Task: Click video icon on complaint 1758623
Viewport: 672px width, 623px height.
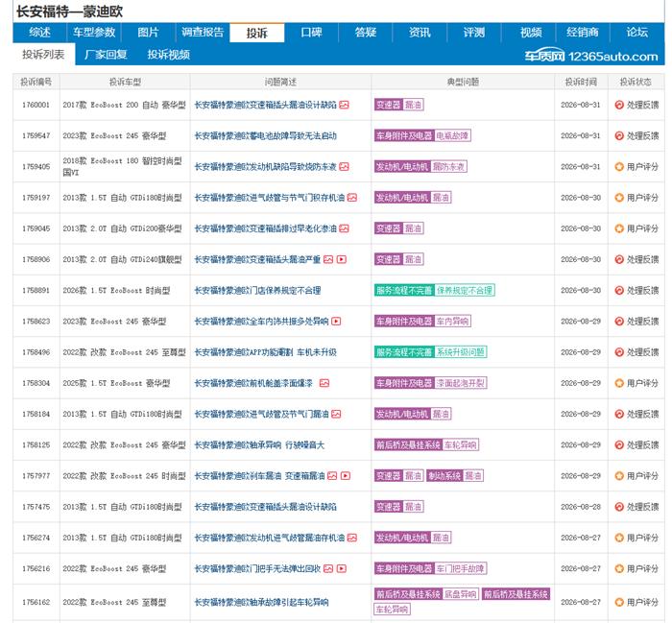Action: coord(336,321)
